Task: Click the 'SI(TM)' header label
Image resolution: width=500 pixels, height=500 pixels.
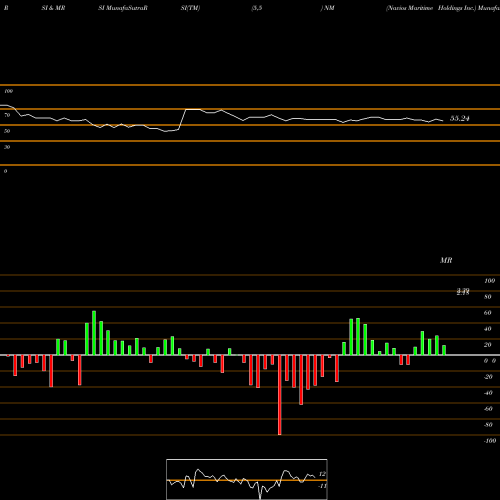Action: pyautogui.click(x=190, y=8)
